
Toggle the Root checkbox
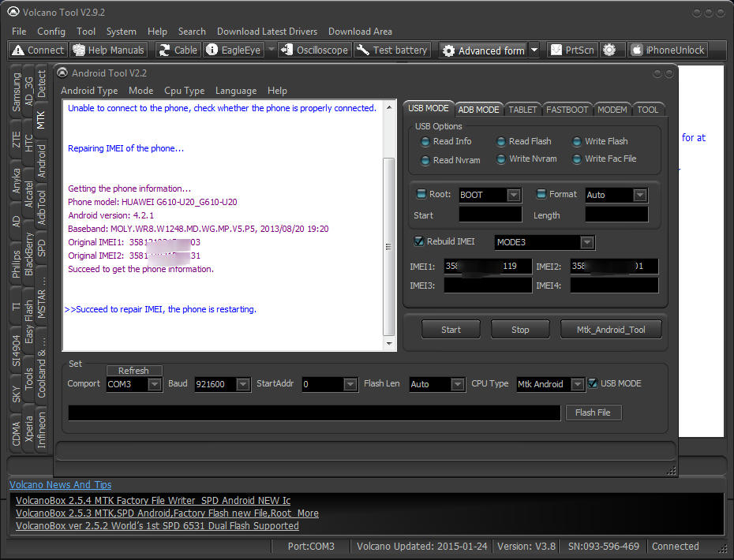(x=421, y=194)
